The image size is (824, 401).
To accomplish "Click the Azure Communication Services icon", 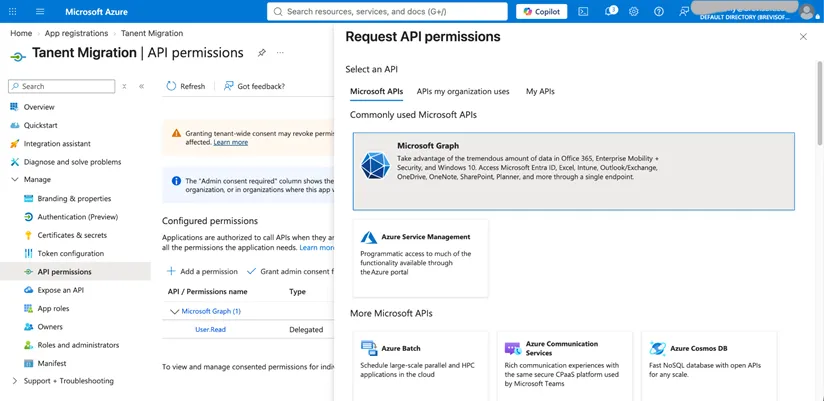I will (x=513, y=348).
